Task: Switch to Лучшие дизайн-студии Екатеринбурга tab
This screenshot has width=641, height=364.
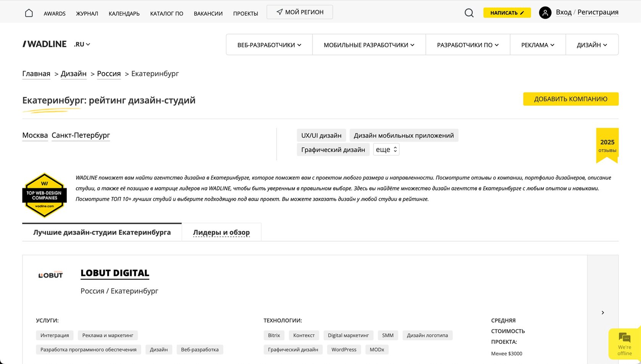Action: [x=102, y=232]
